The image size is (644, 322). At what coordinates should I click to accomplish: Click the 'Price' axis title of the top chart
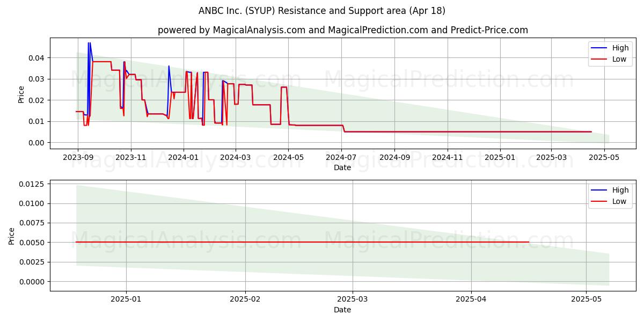coord(21,94)
